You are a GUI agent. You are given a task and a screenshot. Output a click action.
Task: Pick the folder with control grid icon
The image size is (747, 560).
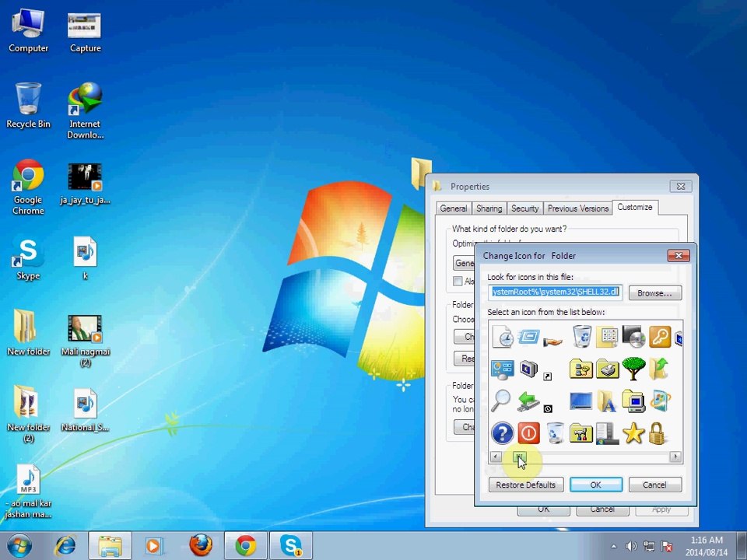pyautogui.click(x=607, y=337)
